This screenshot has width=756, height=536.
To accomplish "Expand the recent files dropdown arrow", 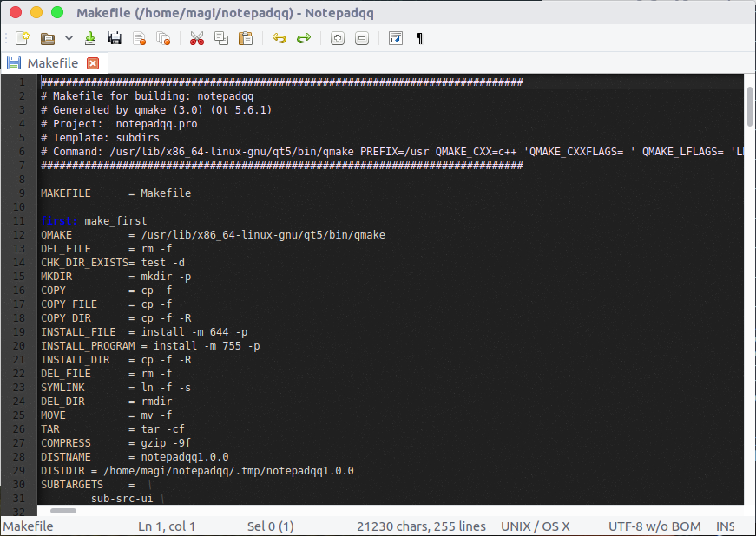I will [67, 39].
